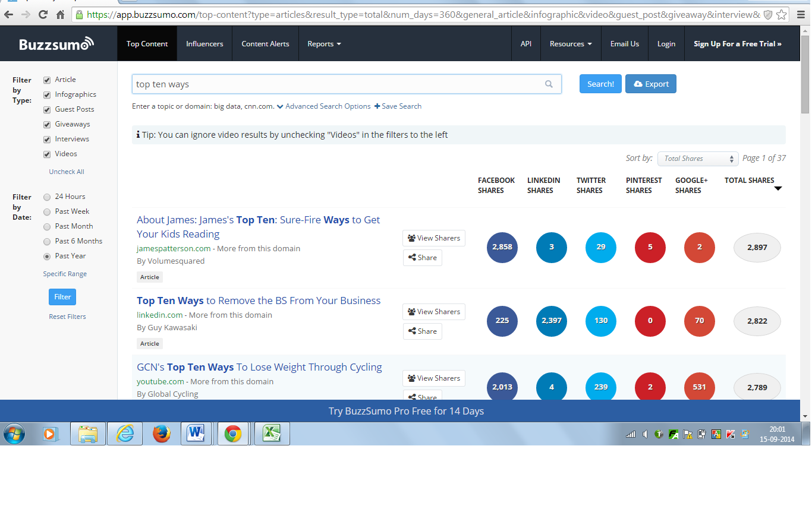The height and width of the screenshot is (506, 812).
Task: Click the 2,397 LinkedIn shares count
Action: 552,321
